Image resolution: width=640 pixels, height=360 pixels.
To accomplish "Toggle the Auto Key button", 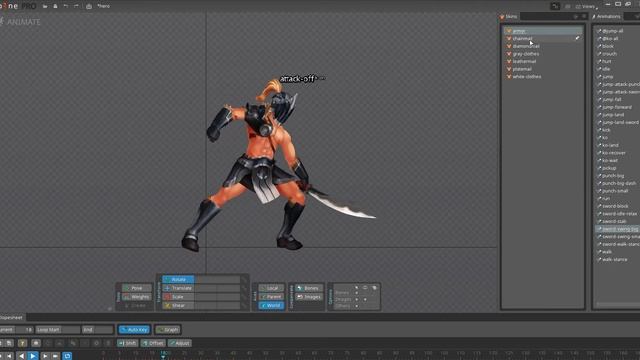I will tap(134, 330).
